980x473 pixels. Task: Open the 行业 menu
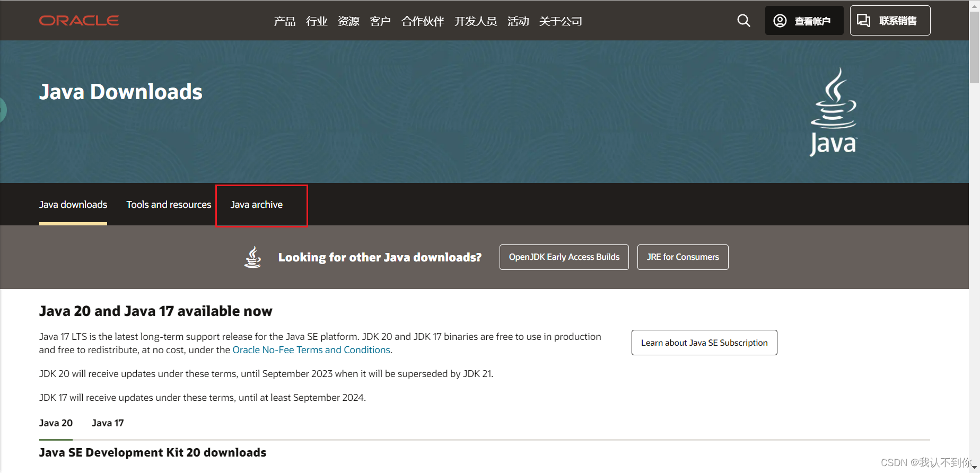point(317,21)
